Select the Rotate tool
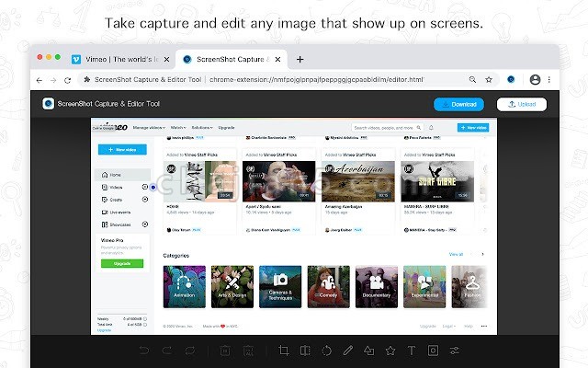Viewport: 588px width, 368px height. [x=327, y=351]
